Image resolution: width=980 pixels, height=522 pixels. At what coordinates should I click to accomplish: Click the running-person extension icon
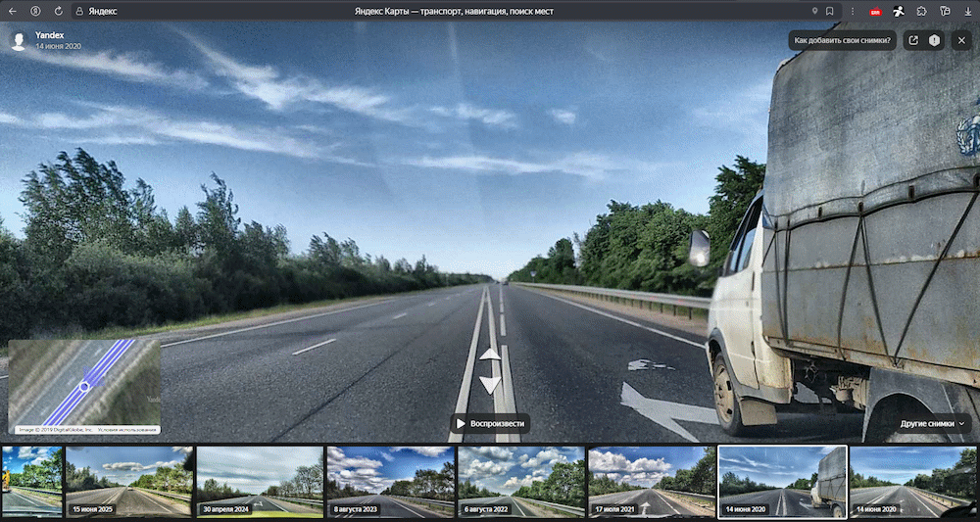(899, 11)
